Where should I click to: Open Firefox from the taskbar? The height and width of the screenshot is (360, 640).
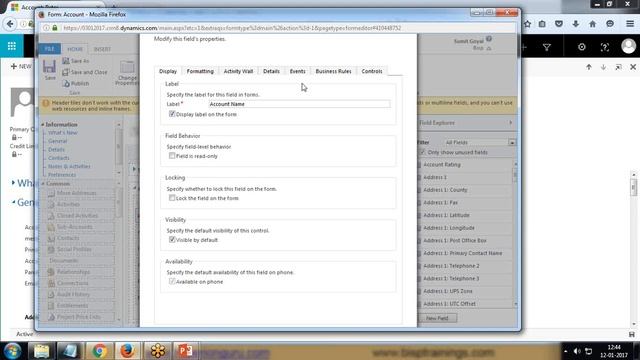point(127,351)
